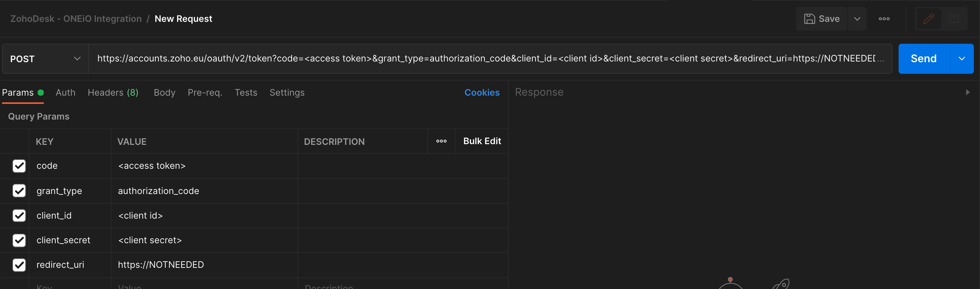The height and width of the screenshot is (289, 980).
Task: Click the VALUE column header
Action: [132, 141]
